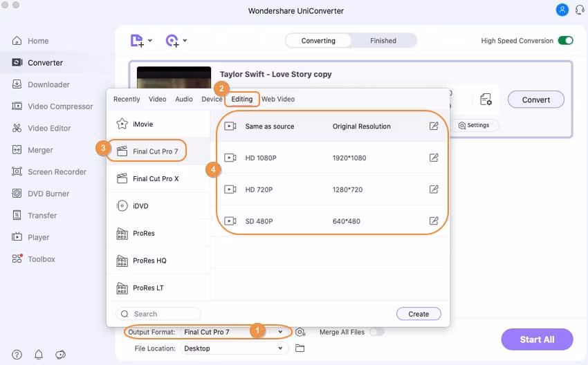588x365 pixels.
Task: Open the customer support headset icon
Action: (x=580, y=10)
